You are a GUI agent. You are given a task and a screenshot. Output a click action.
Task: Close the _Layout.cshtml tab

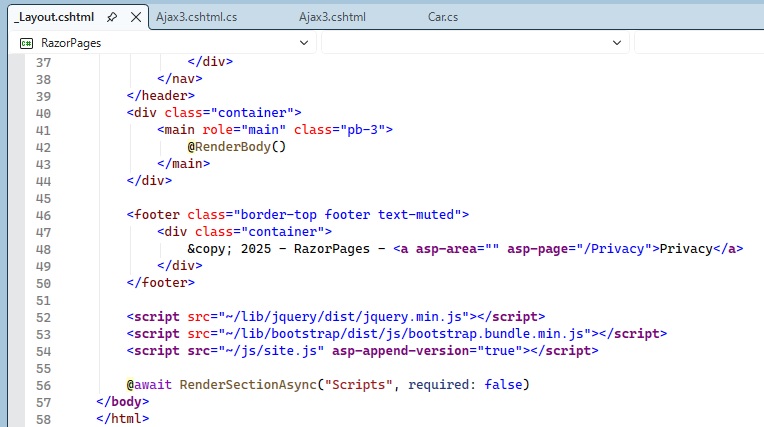[x=136, y=17]
